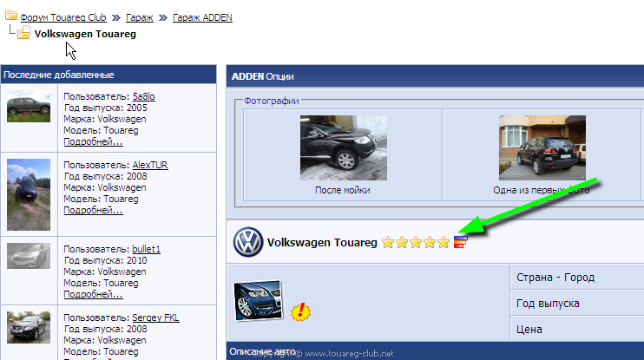The height and width of the screenshot is (360, 644).
Task: Open the После мойки photo
Action: [344, 147]
